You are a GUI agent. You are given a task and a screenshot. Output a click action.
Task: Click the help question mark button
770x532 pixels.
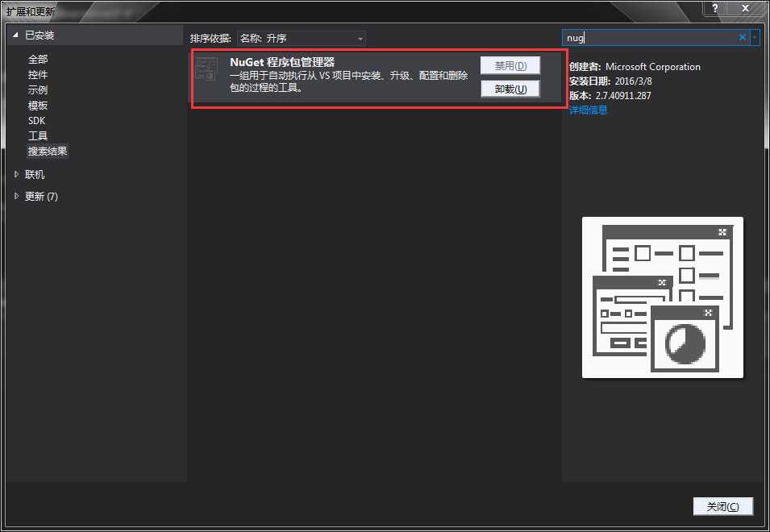pyautogui.click(x=715, y=7)
